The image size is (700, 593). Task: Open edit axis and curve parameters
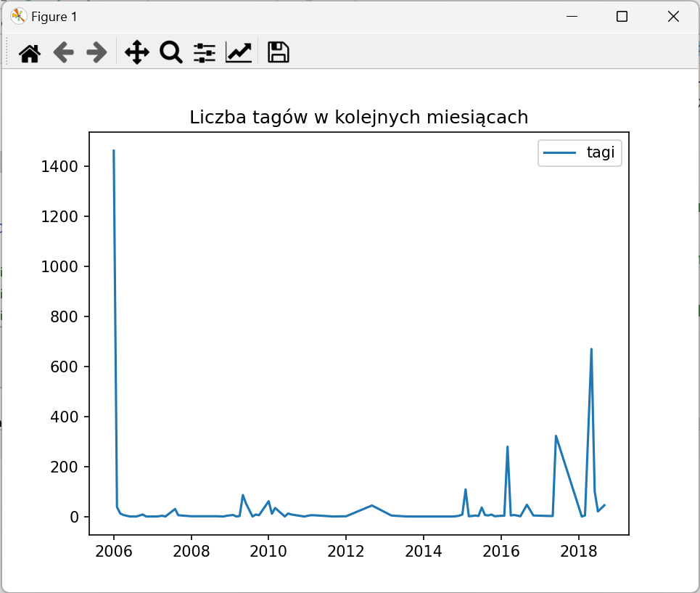(239, 52)
